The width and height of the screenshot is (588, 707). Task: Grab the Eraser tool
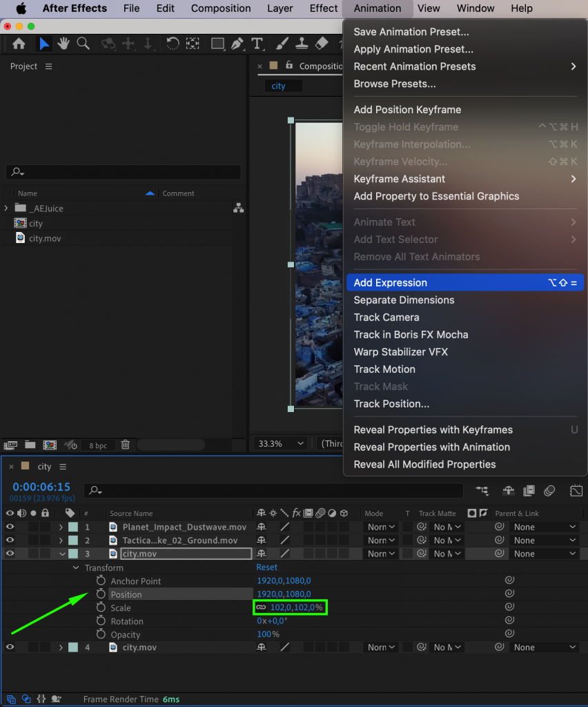tap(322, 43)
